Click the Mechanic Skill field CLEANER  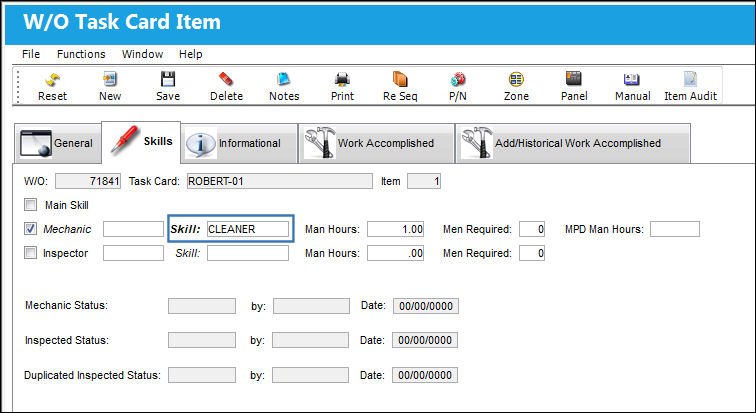pos(248,229)
